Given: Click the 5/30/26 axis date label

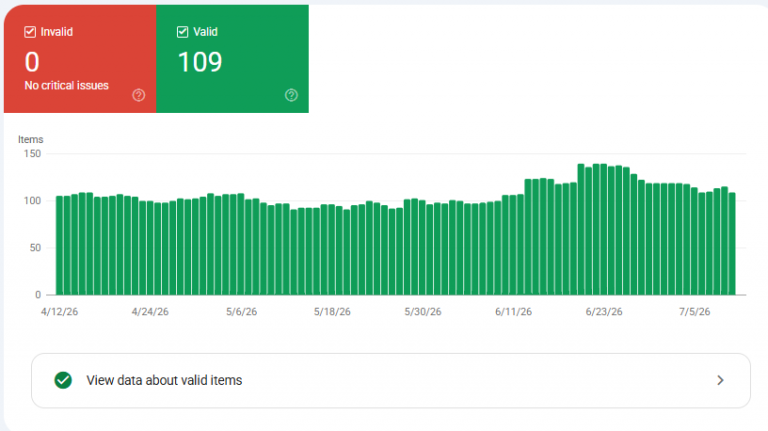Looking at the screenshot, I should [x=423, y=312].
